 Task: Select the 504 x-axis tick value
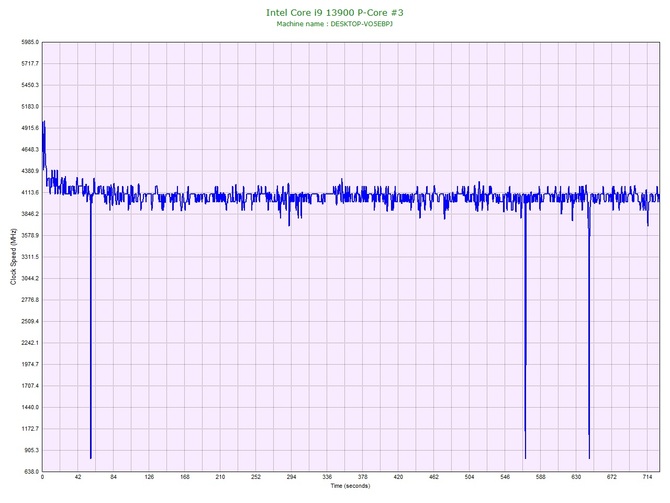tap(469, 477)
